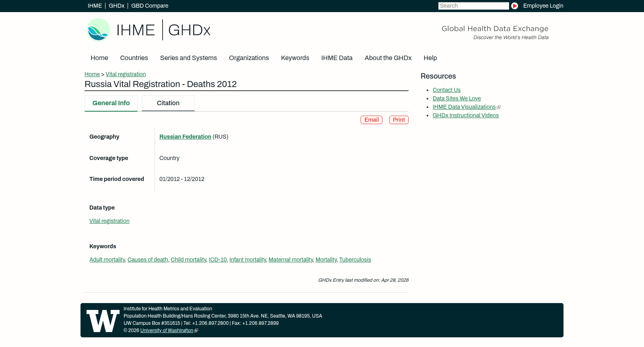This screenshot has height=347, width=644.
Task: Open the Employee Login link
Action: (543, 6)
